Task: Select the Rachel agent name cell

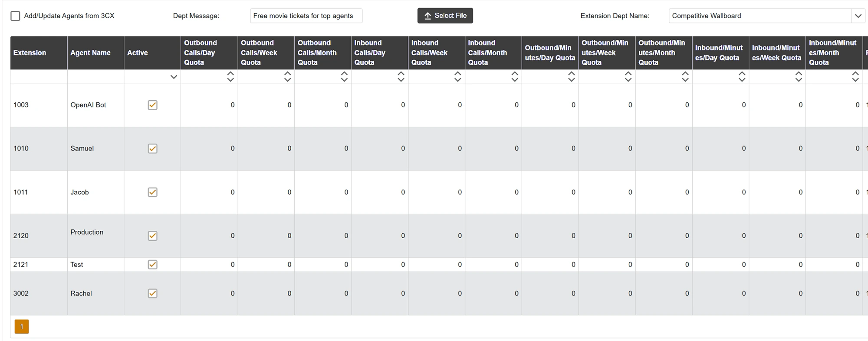Action: 95,293
